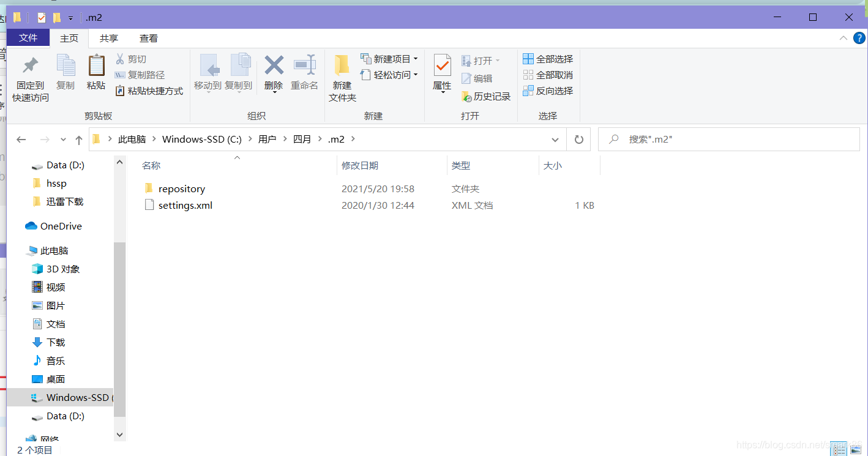Screen dimensions: 868x456
Task: Choose Copy path in ribbon
Action: (x=140, y=75)
